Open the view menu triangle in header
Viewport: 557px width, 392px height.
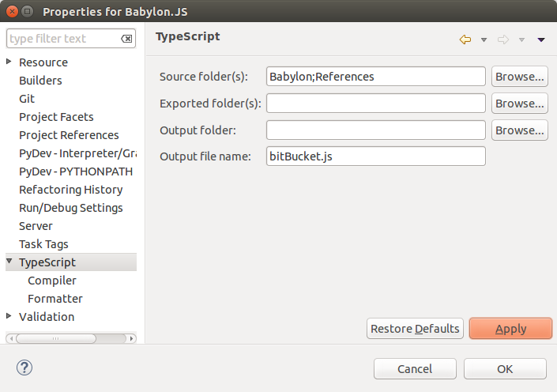pyautogui.click(x=541, y=40)
